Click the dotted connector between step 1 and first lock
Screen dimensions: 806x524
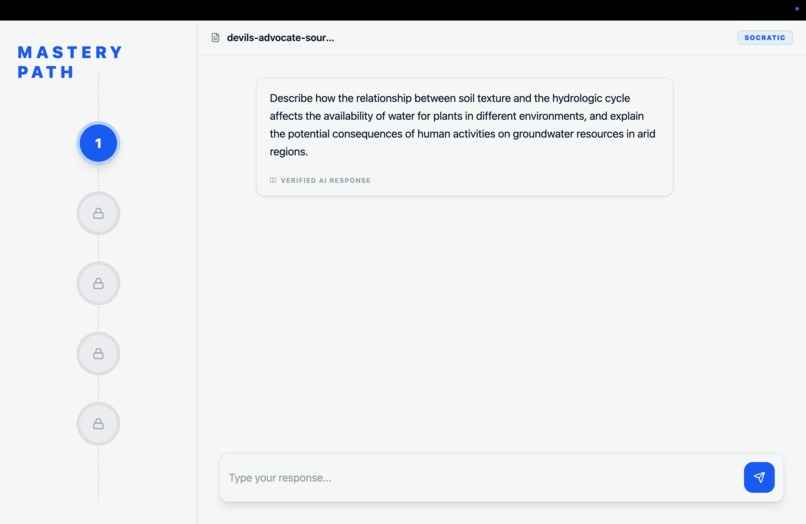click(98, 178)
